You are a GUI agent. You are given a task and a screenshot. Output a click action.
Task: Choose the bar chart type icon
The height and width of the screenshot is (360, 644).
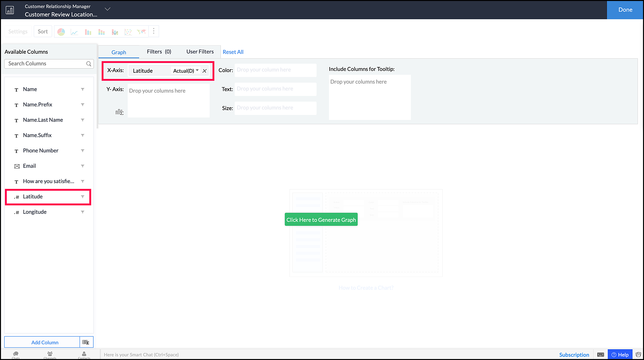(88, 32)
